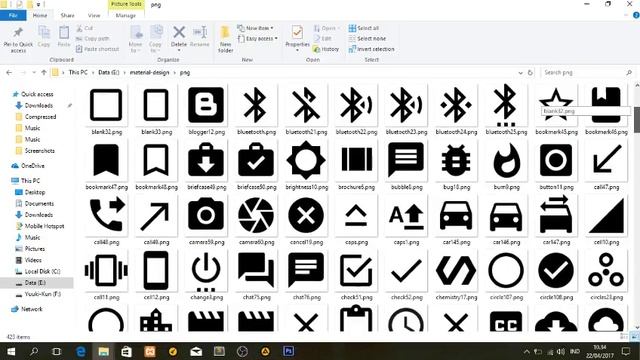
Task: Click This PC in the address bar
Action: pyautogui.click(x=78, y=72)
